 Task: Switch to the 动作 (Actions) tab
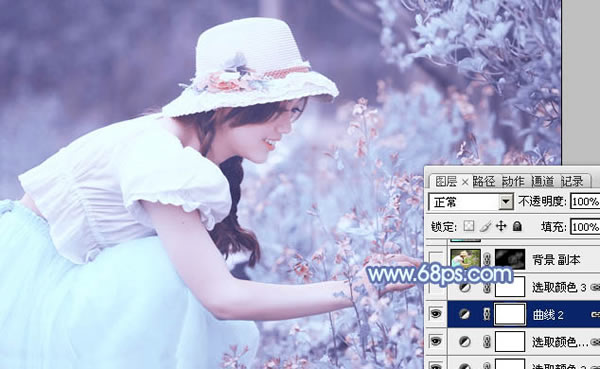[x=513, y=181]
